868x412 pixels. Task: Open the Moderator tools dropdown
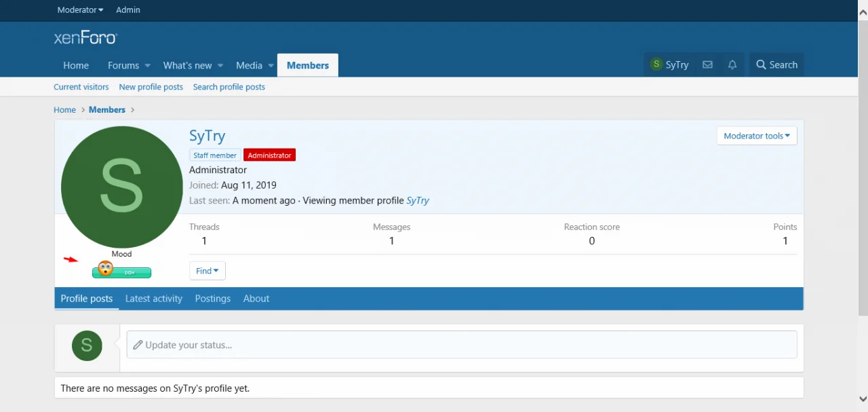click(756, 136)
